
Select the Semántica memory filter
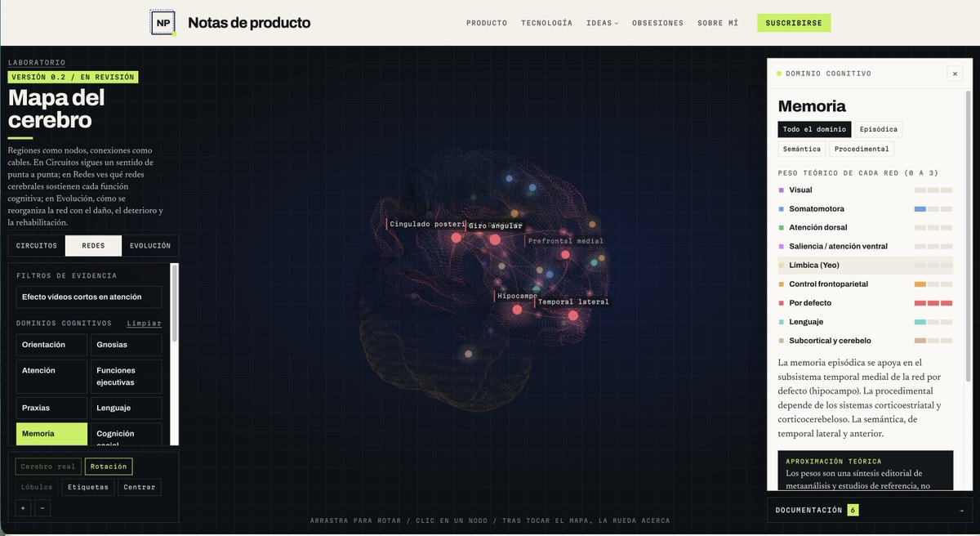pos(801,149)
